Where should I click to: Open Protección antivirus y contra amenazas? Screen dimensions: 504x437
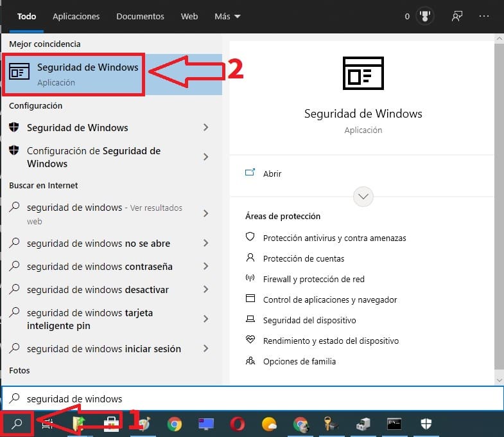point(335,238)
